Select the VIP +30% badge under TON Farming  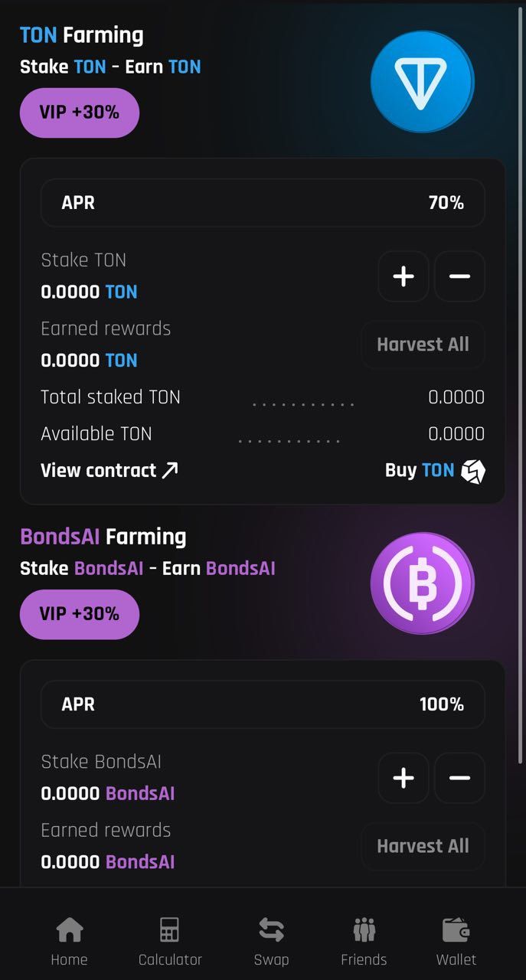click(79, 113)
